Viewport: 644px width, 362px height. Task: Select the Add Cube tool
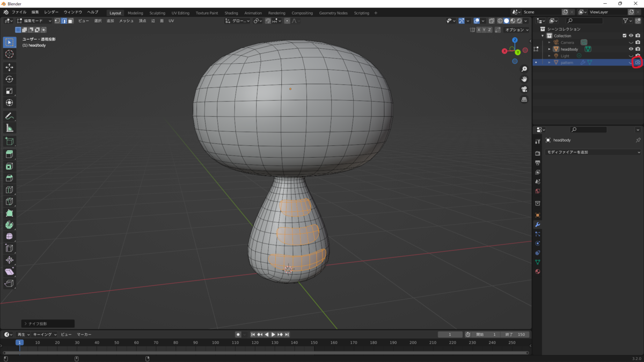click(x=9, y=141)
